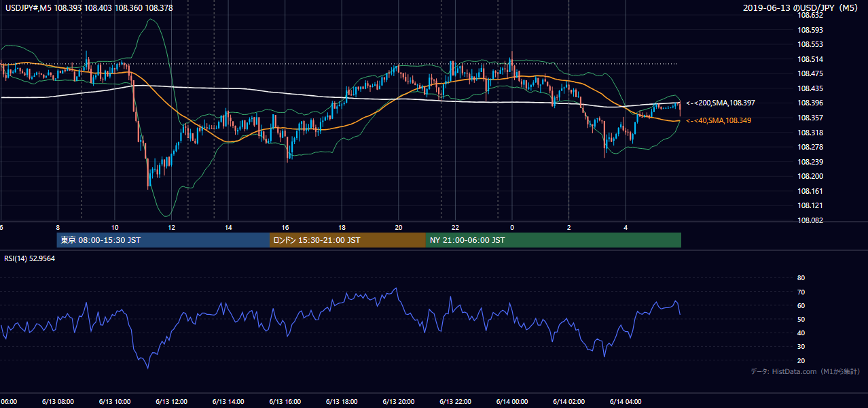This screenshot has width=868, height=408.
Task: Click the 6/14 00:00 time axis label
Action: [x=512, y=401]
